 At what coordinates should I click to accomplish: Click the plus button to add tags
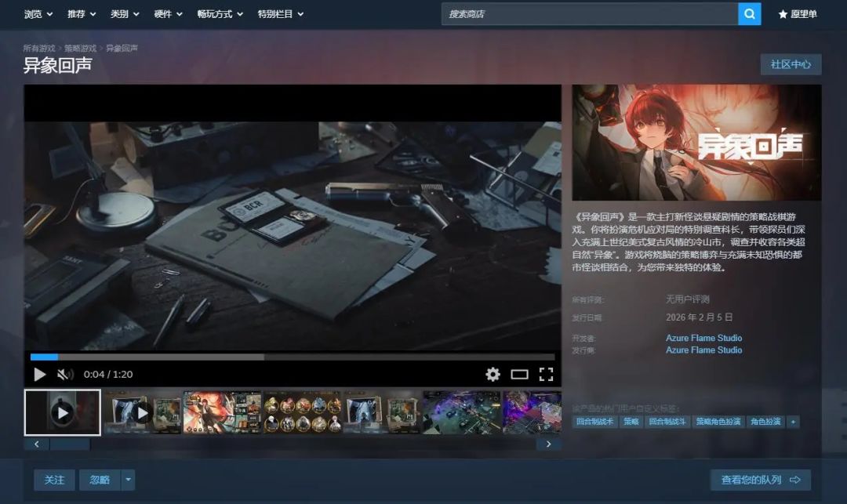(x=793, y=422)
